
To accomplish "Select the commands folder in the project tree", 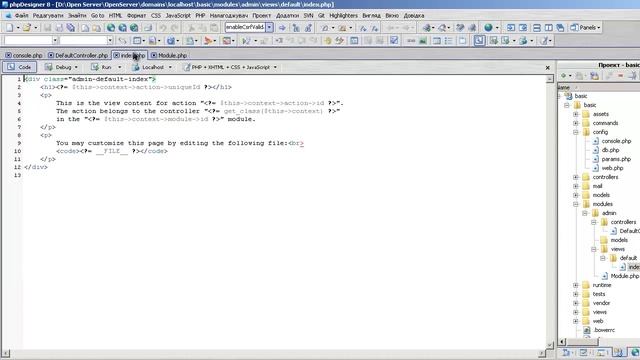I will point(605,123).
